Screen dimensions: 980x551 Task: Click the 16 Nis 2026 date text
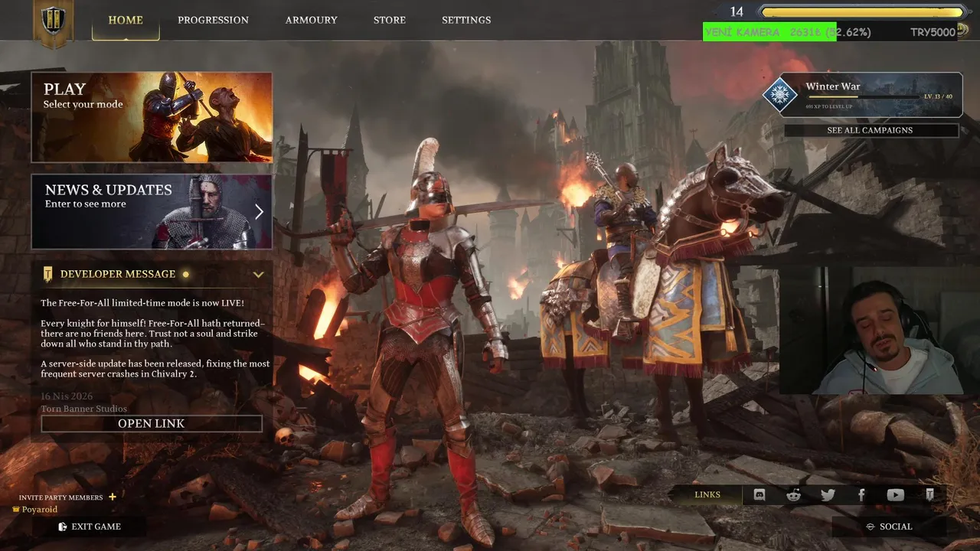click(x=67, y=396)
